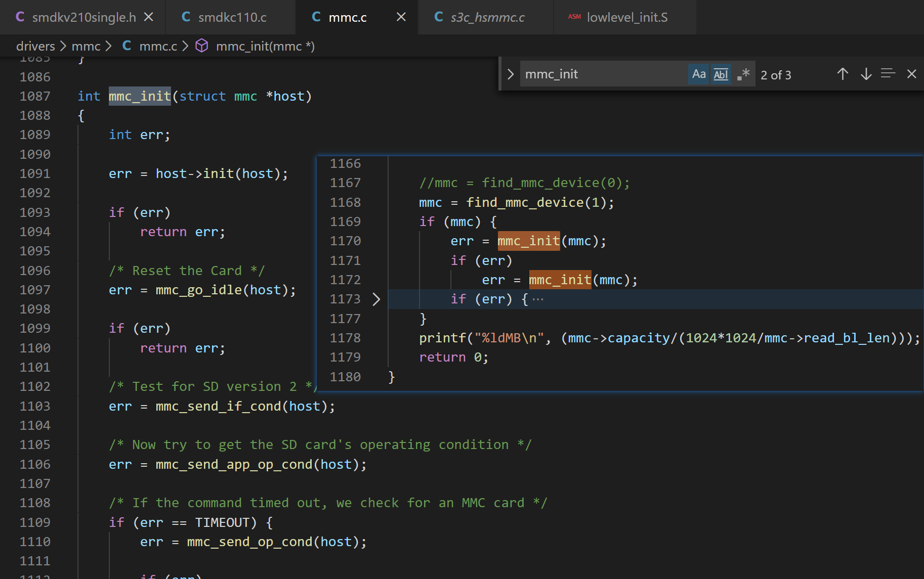Click Find in Selection icon

coord(888,74)
